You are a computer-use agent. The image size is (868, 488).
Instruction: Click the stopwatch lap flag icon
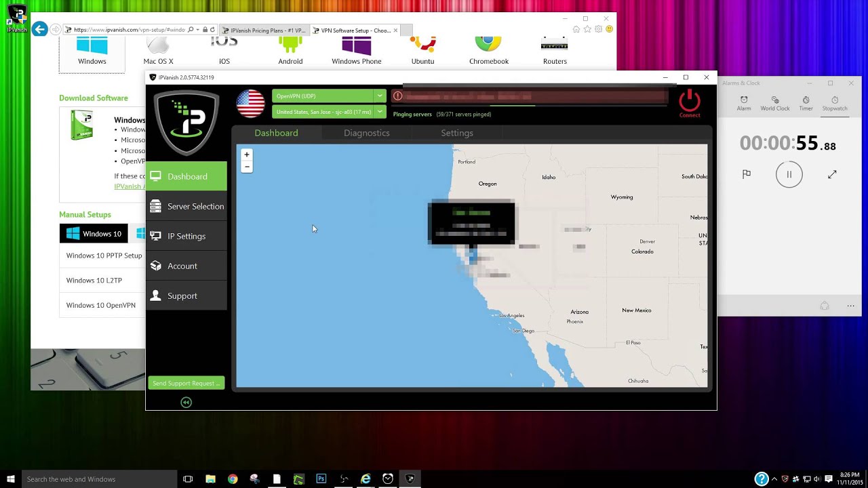pyautogui.click(x=747, y=174)
